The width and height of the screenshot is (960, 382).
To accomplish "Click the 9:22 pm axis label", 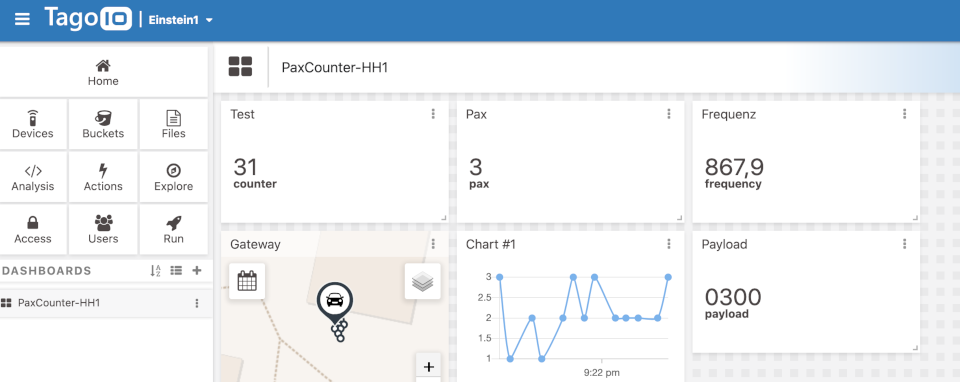I will pos(602,372).
